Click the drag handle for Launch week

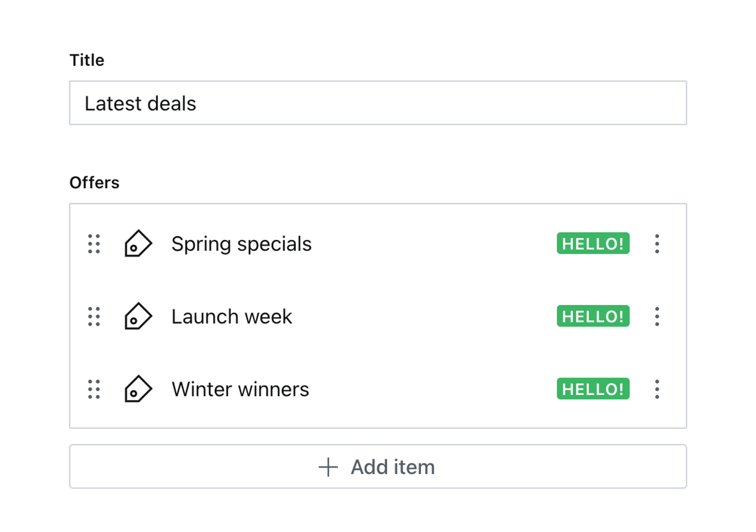tap(94, 316)
